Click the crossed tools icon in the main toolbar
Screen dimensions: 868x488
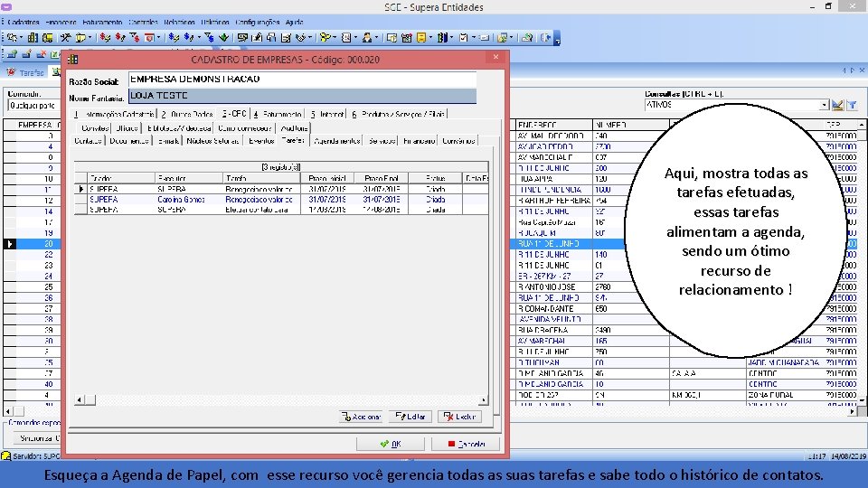tap(65, 38)
